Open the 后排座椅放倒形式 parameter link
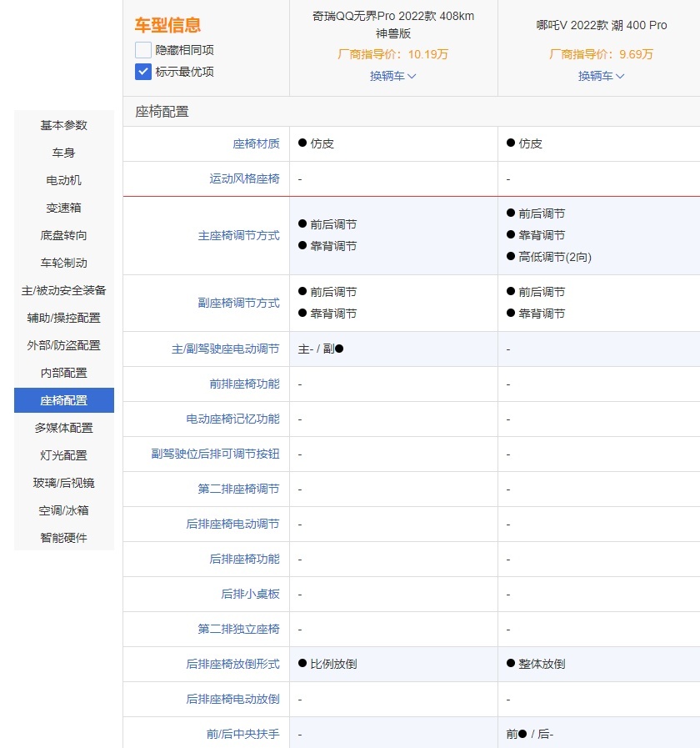700x748 pixels. click(x=232, y=664)
